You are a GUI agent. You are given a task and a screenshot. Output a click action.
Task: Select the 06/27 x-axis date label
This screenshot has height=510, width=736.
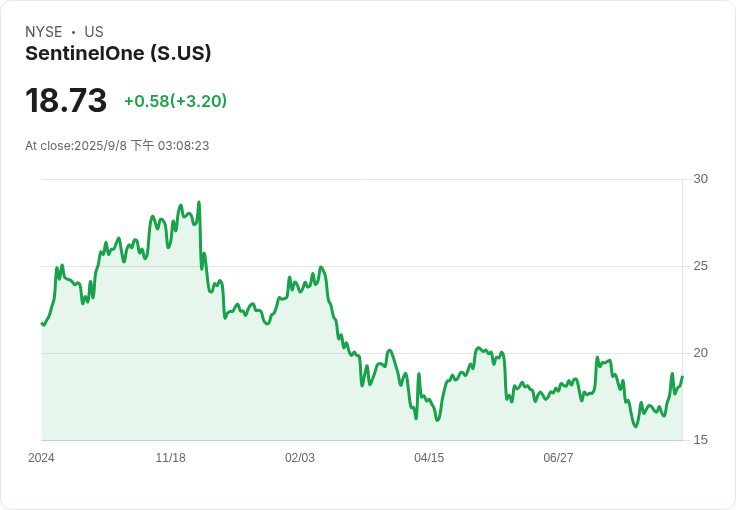(558, 458)
